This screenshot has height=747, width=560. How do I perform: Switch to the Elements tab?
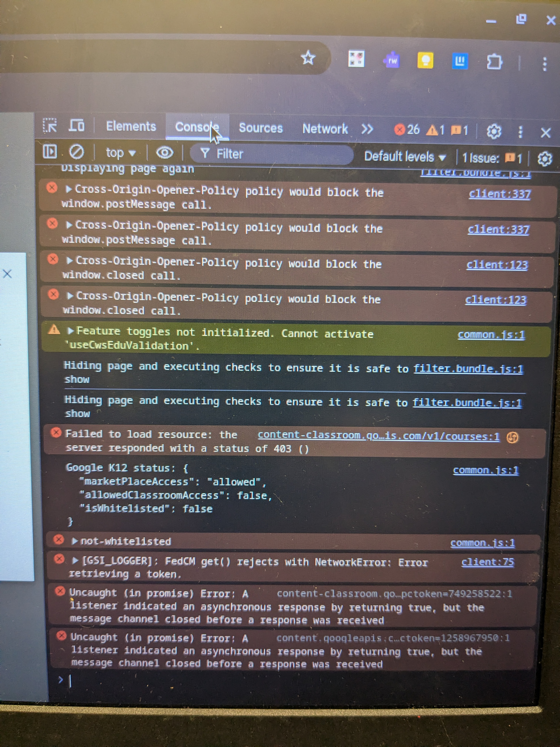coord(131,126)
